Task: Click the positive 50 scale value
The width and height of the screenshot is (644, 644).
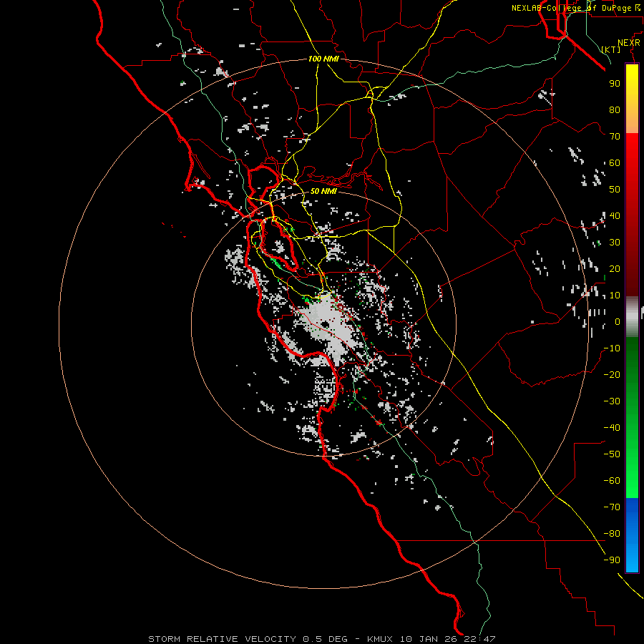Action: pos(615,190)
